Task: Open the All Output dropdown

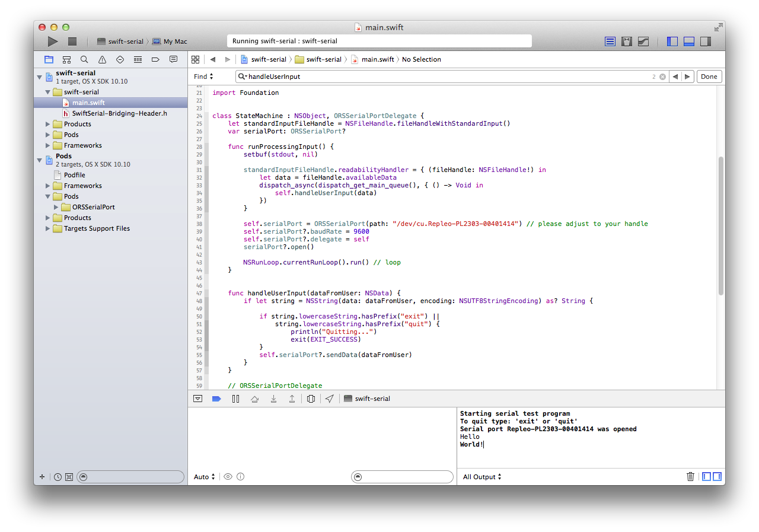Action: (482, 477)
